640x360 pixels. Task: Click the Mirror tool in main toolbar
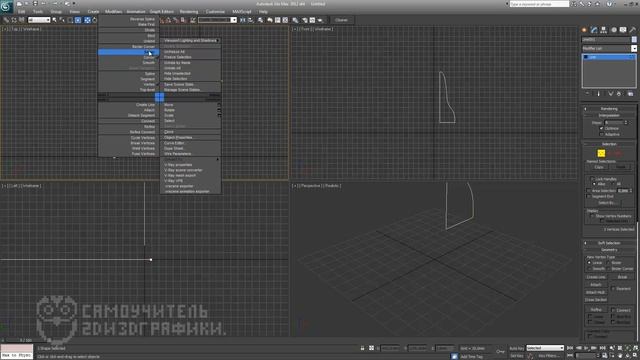click(x=243, y=20)
